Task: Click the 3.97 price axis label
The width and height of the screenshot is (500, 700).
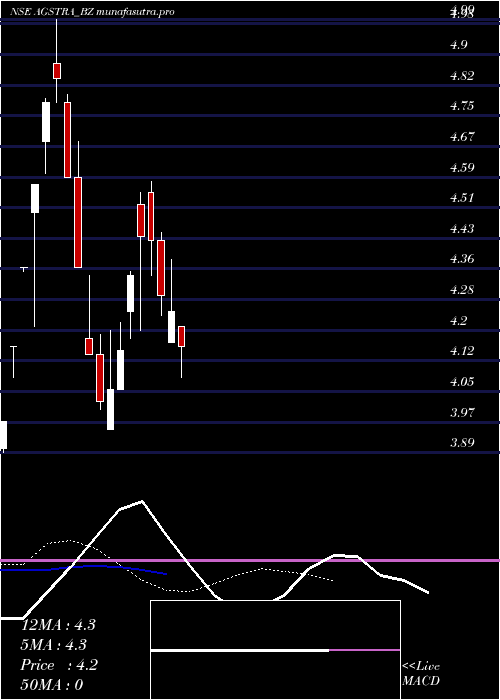Action: (462, 412)
